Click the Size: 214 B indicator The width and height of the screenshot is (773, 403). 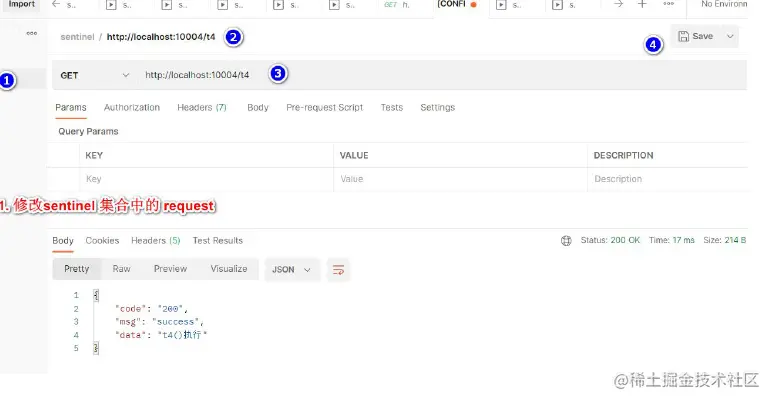pyautogui.click(x=724, y=240)
